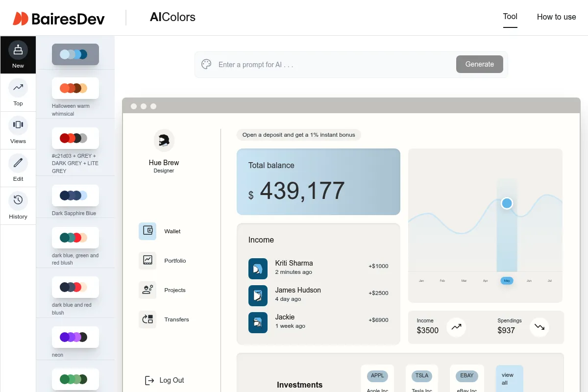Open the How to use tab

[557, 17]
